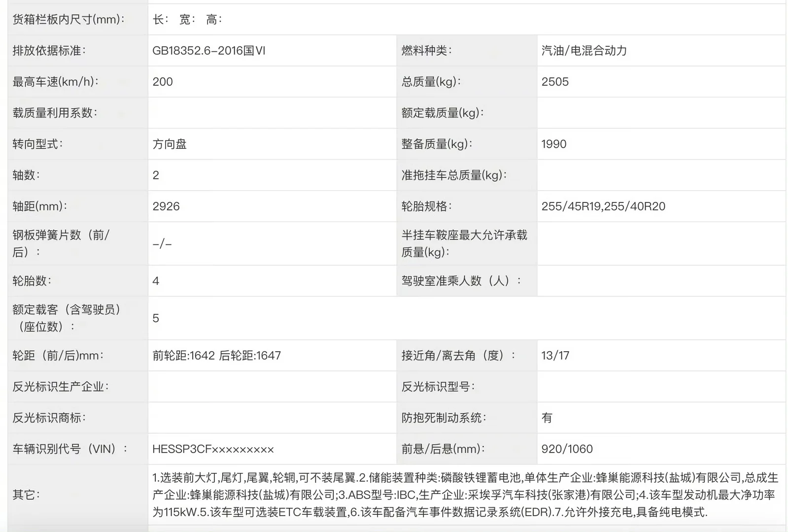Viewport: 788px width, 532px height.
Task: Click the 总质量(kg) label
Action: (431, 82)
